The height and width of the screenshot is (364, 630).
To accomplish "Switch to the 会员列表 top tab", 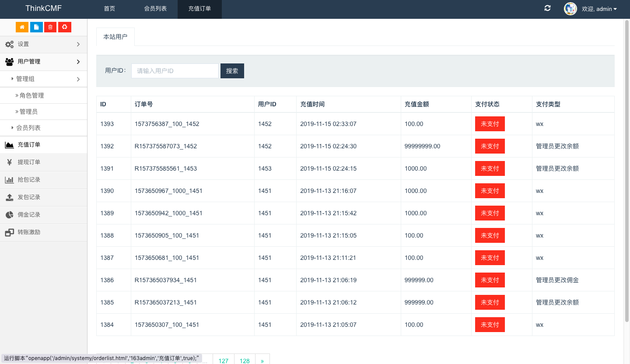I will (155, 9).
